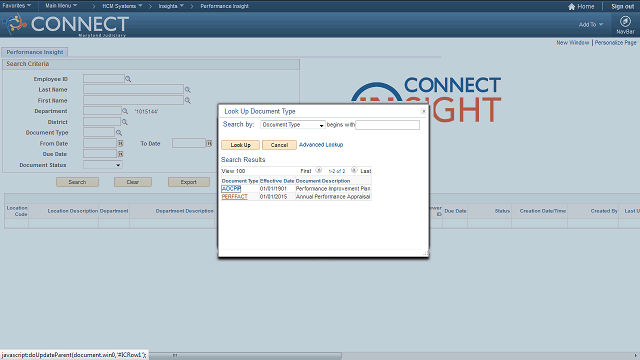Select PERFFACT document type link
Image resolution: width=640 pixels, height=360 pixels.
click(x=234, y=197)
